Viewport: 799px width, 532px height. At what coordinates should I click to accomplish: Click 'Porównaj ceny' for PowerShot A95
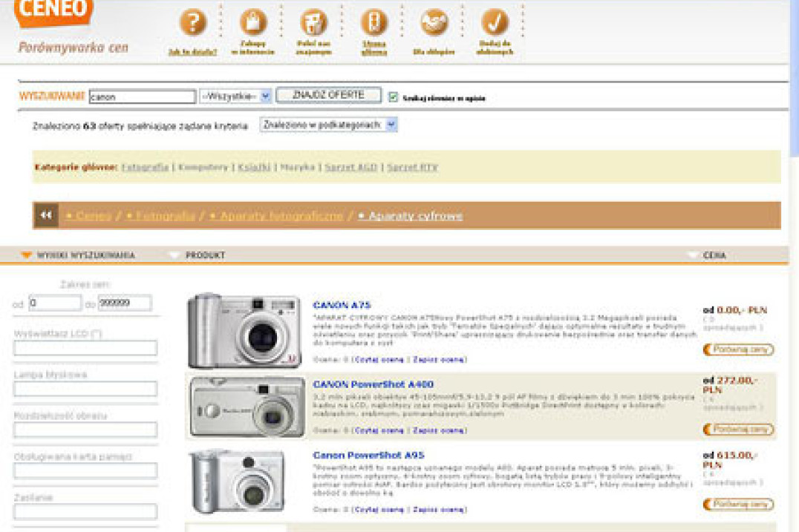(738, 504)
